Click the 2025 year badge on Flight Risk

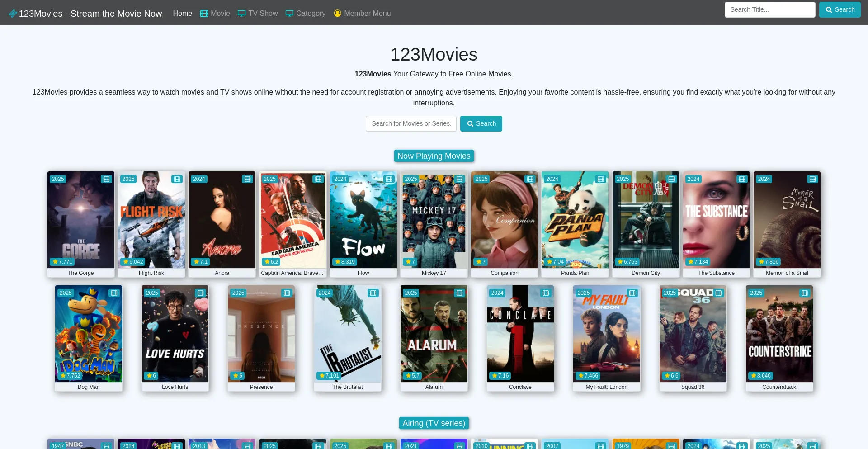click(x=128, y=179)
